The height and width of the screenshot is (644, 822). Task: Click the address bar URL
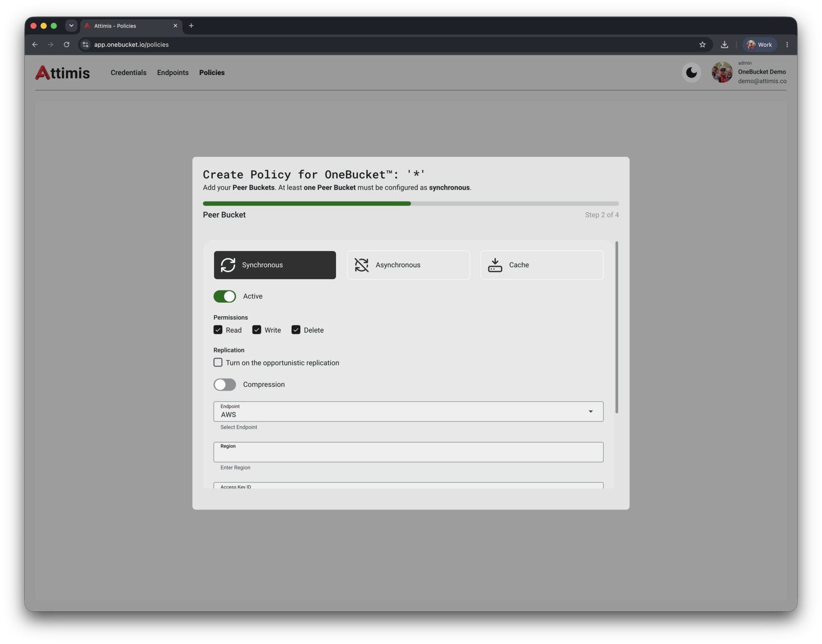click(132, 45)
